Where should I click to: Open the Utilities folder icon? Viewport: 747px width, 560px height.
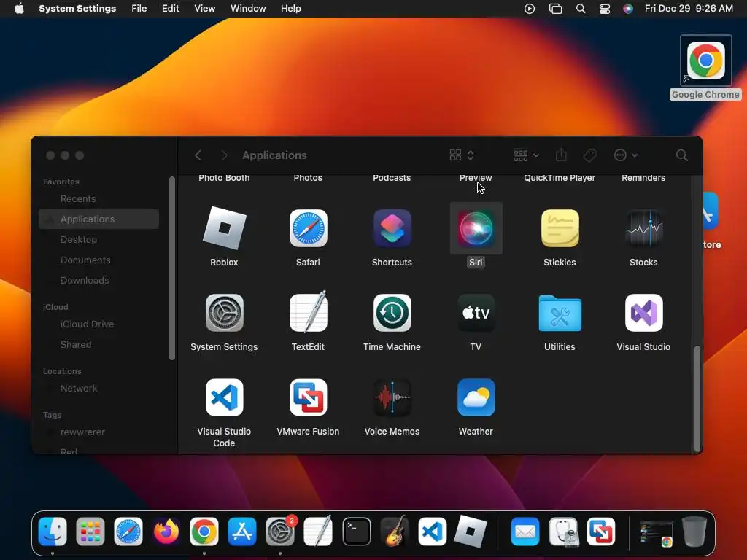point(560,313)
